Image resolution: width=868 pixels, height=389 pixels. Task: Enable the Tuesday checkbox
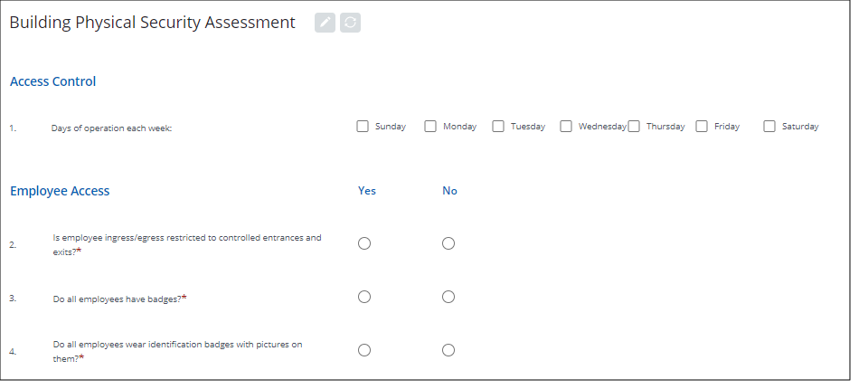tap(498, 127)
